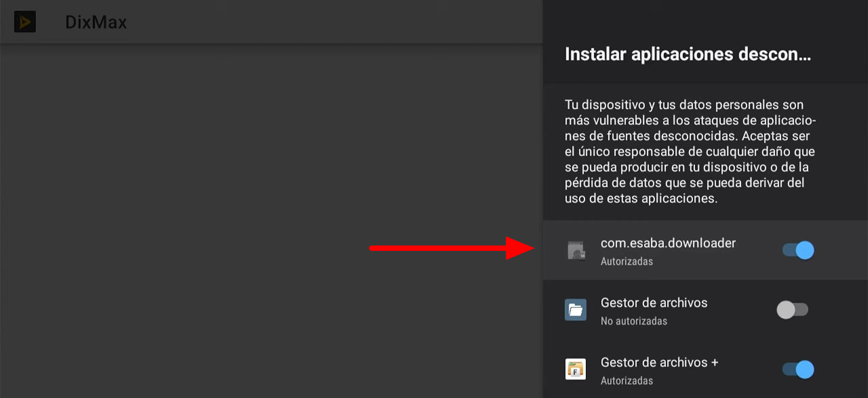Enable the Gestor de archivos switch
Viewport: 868px width, 398px height.
pyautogui.click(x=793, y=310)
